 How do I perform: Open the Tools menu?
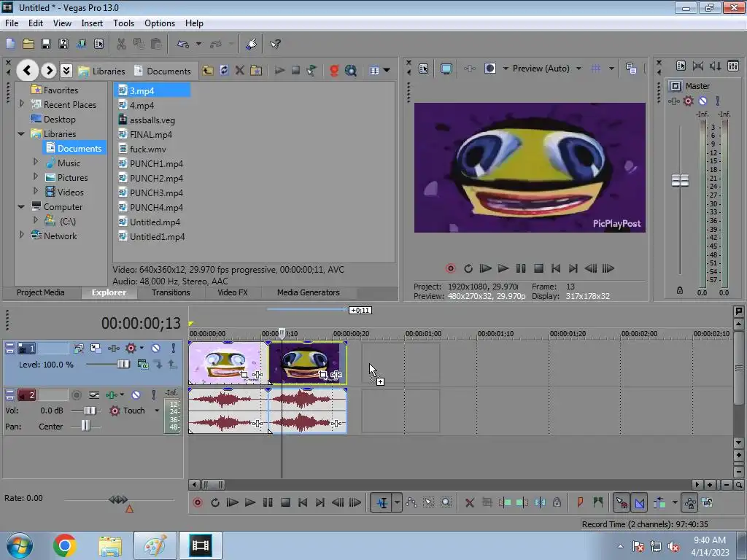[123, 23]
